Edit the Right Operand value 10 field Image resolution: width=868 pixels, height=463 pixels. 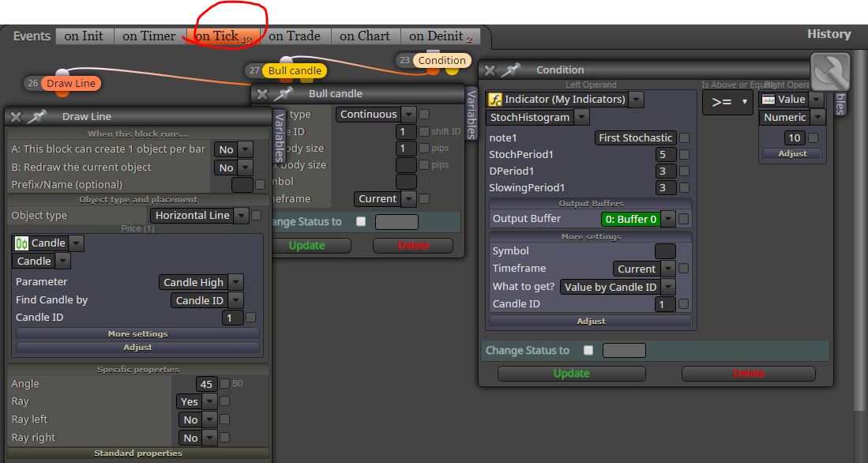pyautogui.click(x=795, y=138)
